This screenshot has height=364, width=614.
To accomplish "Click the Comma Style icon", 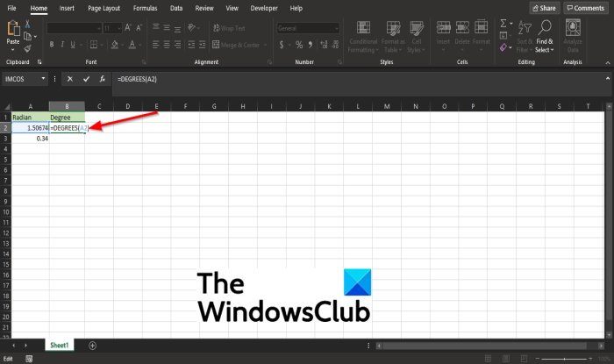I will [311, 45].
